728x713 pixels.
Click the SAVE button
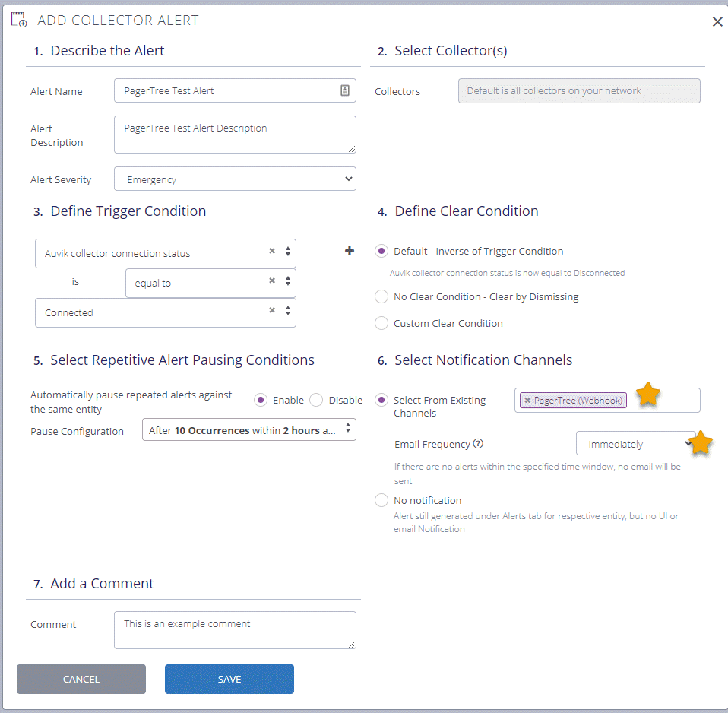click(x=229, y=679)
